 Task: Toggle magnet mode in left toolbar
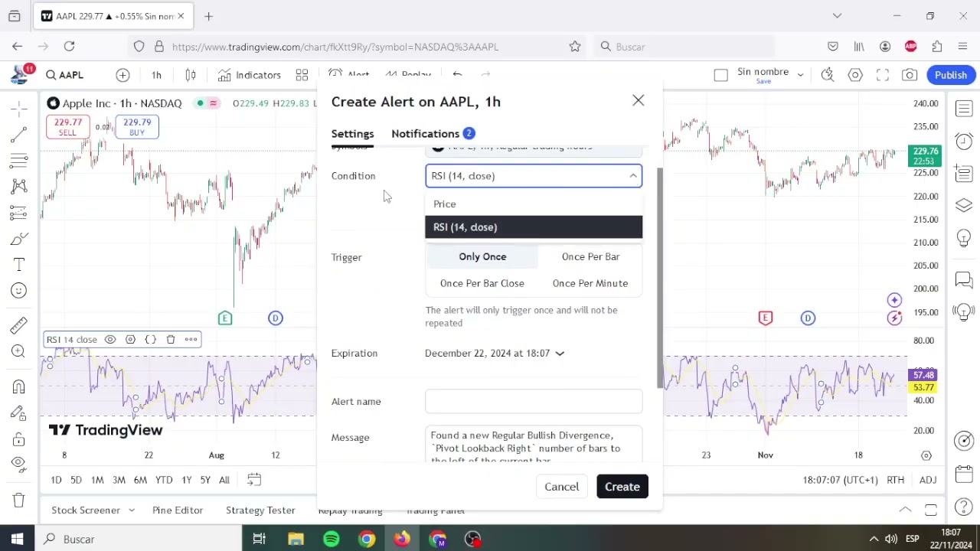pyautogui.click(x=19, y=387)
